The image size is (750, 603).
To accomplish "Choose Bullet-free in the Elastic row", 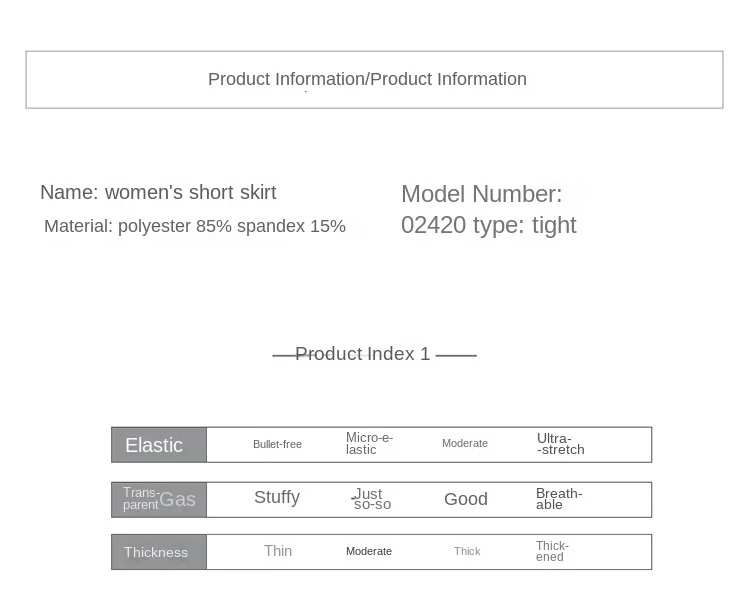I will point(277,444).
